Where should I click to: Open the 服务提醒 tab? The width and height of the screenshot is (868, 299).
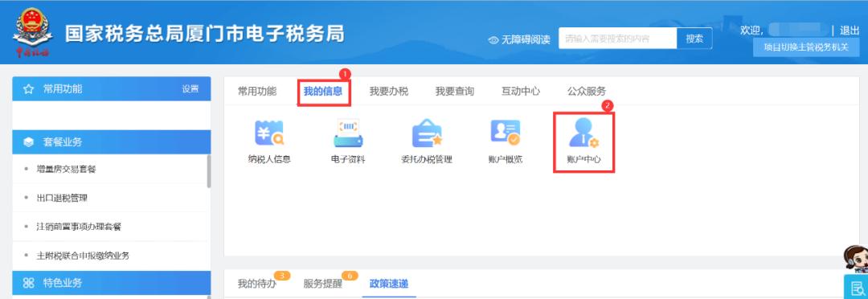pos(323,284)
